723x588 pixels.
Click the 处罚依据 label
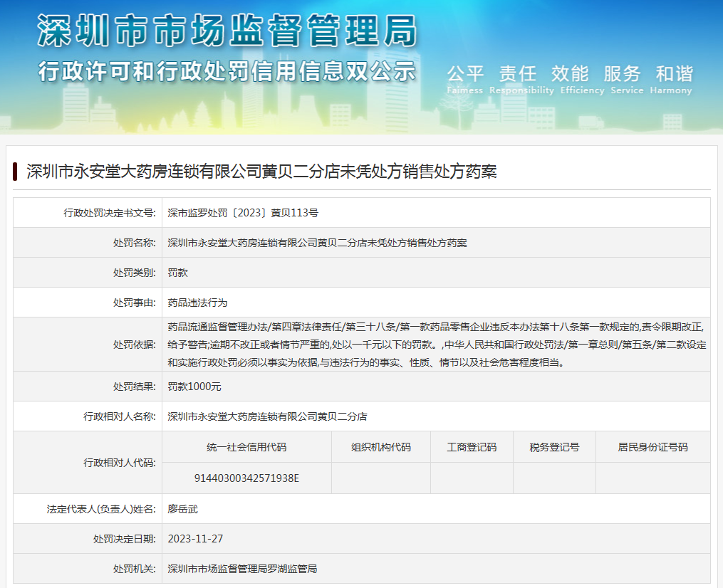pyautogui.click(x=134, y=345)
